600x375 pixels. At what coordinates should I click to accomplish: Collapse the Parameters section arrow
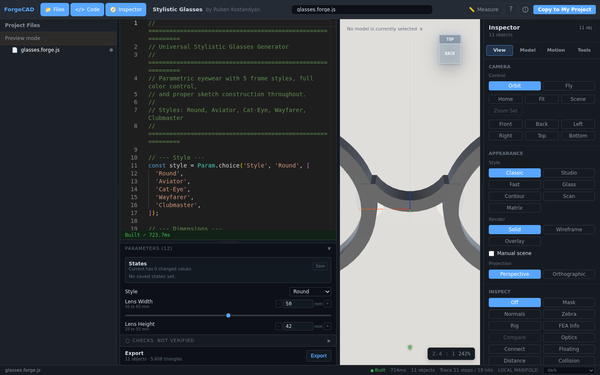329,249
